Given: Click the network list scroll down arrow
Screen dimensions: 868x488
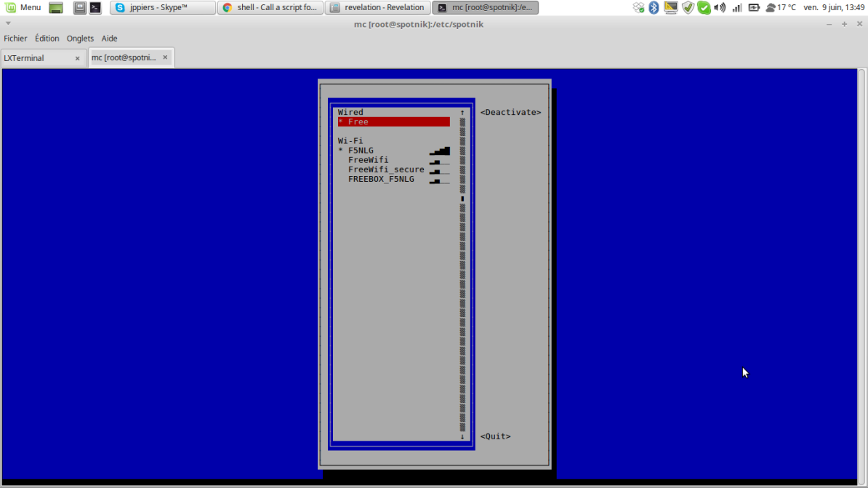Looking at the screenshot, I should coord(462,436).
